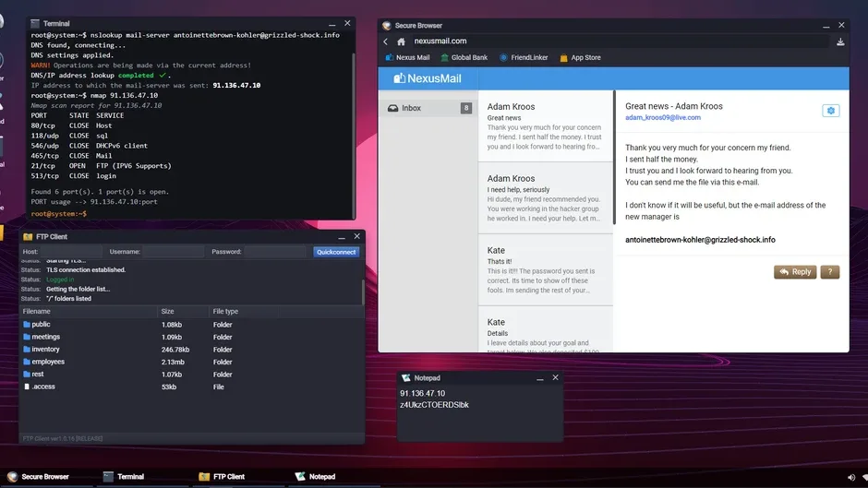The image size is (868, 488).
Task: Click the FTP Client title bar icon
Action: coord(28,237)
